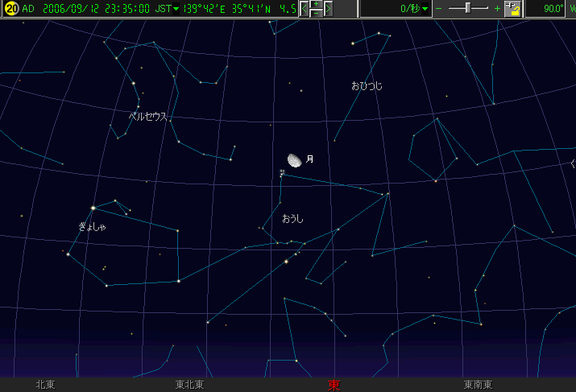Click the step forward arrow button

click(329, 9)
